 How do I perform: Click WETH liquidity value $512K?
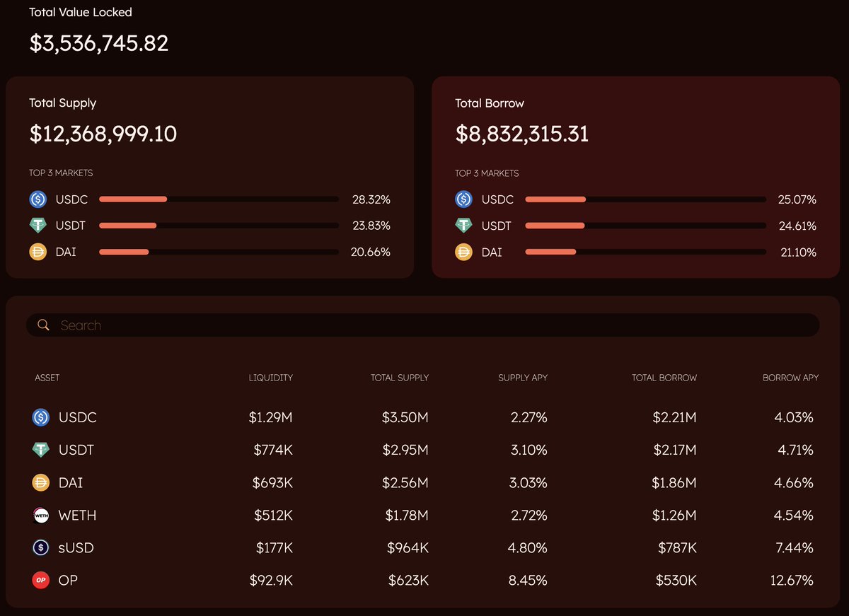[274, 515]
